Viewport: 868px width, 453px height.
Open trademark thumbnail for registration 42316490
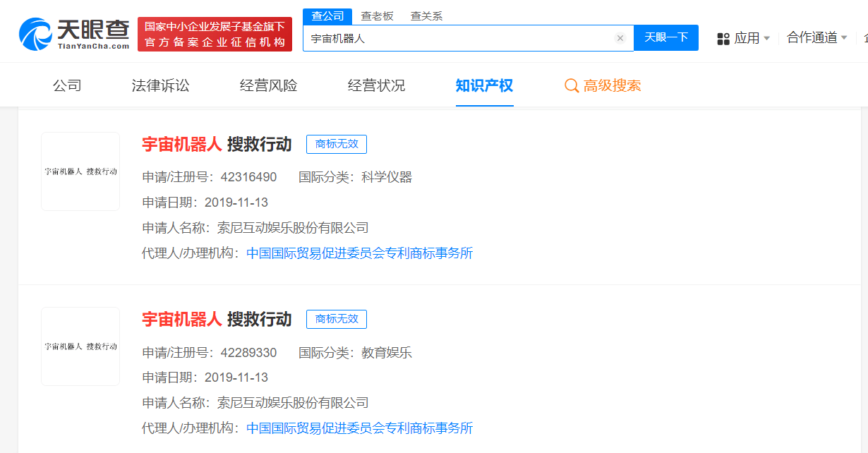(80, 171)
